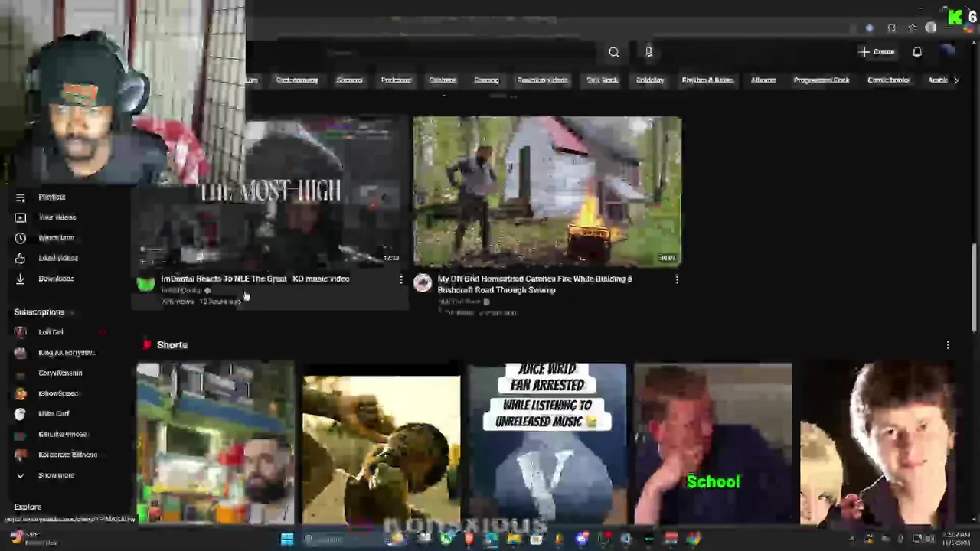Select the Albums category chip
Viewport: 980px width, 551px height.
[763, 80]
